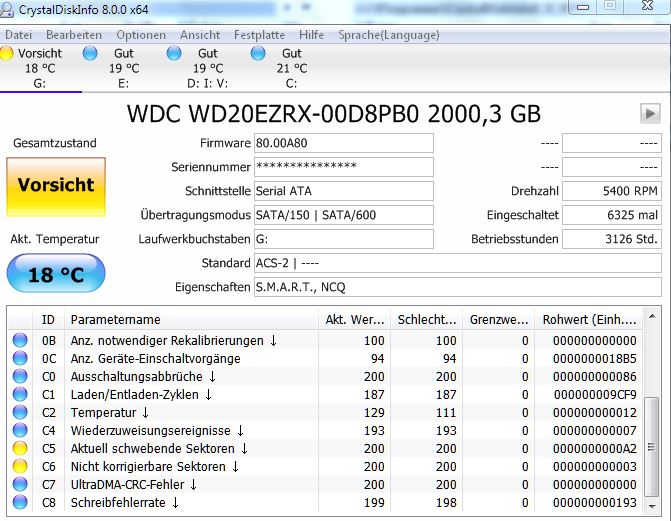This screenshot has height=521, width=671.
Task: Go to next disk with arrow button
Action: tap(650, 114)
